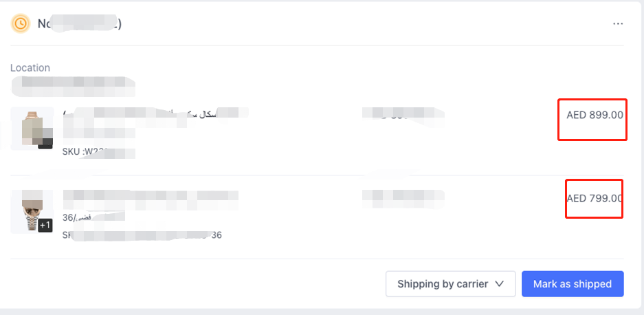Click the 36/ variant text of second product
Image resolution: width=644 pixels, height=315 pixels.
pyautogui.click(x=93, y=217)
